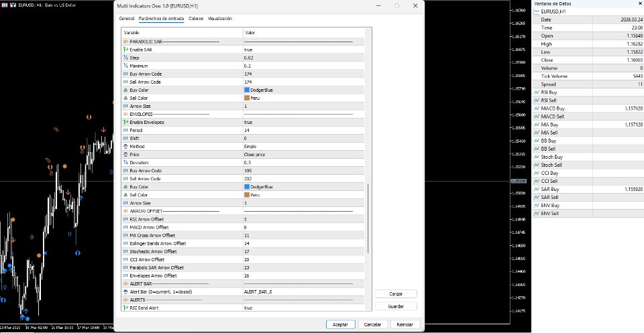Switch to the Colores tab
This screenshot has width=644, height=333.
click(x=196, y=19)
